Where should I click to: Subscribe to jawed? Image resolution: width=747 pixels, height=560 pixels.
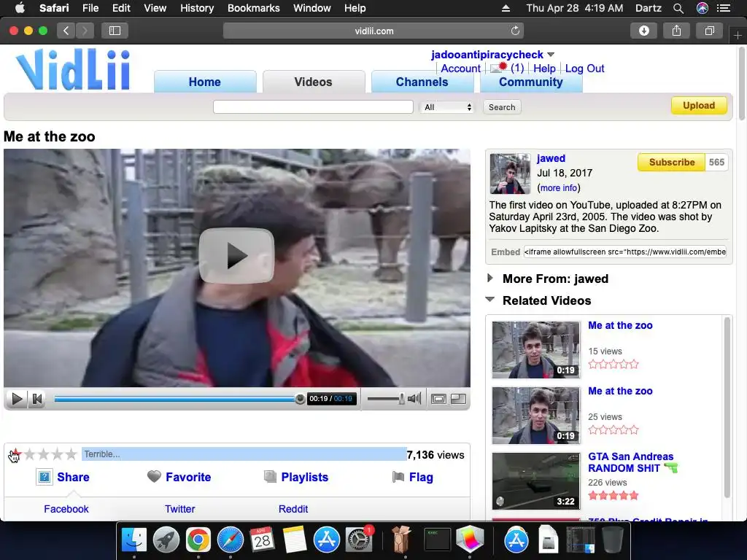click(x=671, y=163)
